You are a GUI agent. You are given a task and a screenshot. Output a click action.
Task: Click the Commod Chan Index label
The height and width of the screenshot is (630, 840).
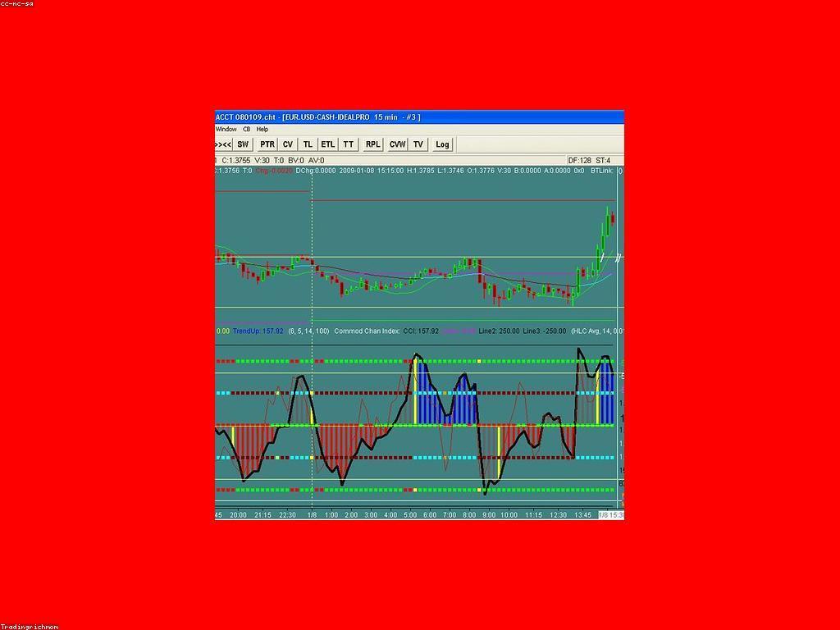click(x=367, y=331)
